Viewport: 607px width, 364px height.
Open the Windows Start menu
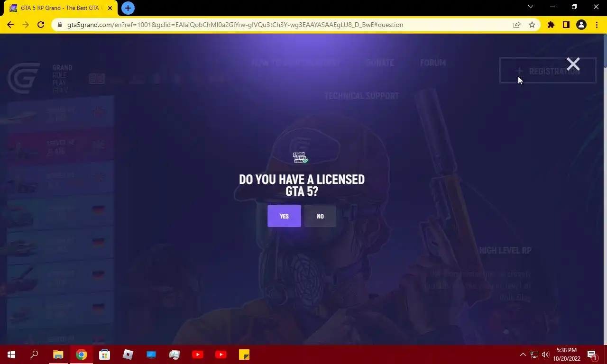coord(11,355)
